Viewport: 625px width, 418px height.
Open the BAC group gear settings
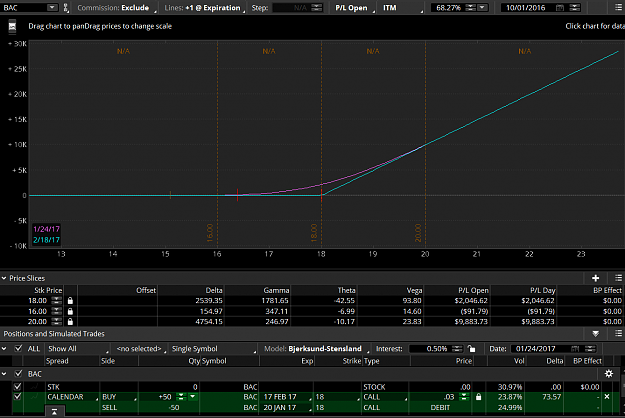click(x=609, y=374)
